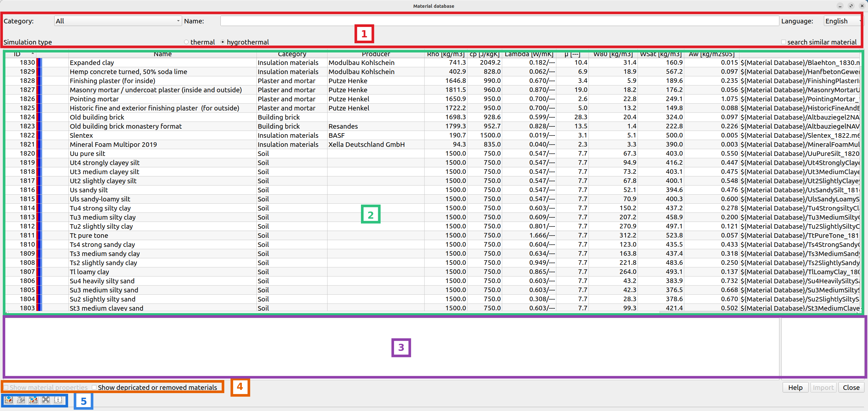Select Ut4 strongly clayey silt row
The height and width of the screenshot is (411, 868).
(x=433, y=162)
